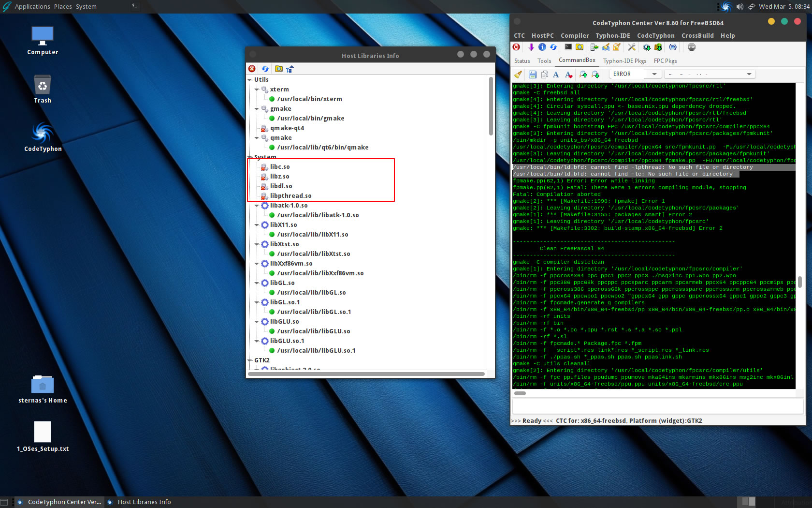Click the blue broom clean icon in main toolbar
812x508 pixels.
(606, 47)
